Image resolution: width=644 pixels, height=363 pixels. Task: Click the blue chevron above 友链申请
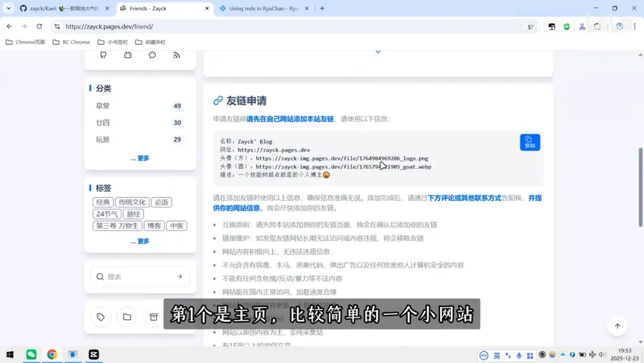pyautogui.click(x=377, y=51)
